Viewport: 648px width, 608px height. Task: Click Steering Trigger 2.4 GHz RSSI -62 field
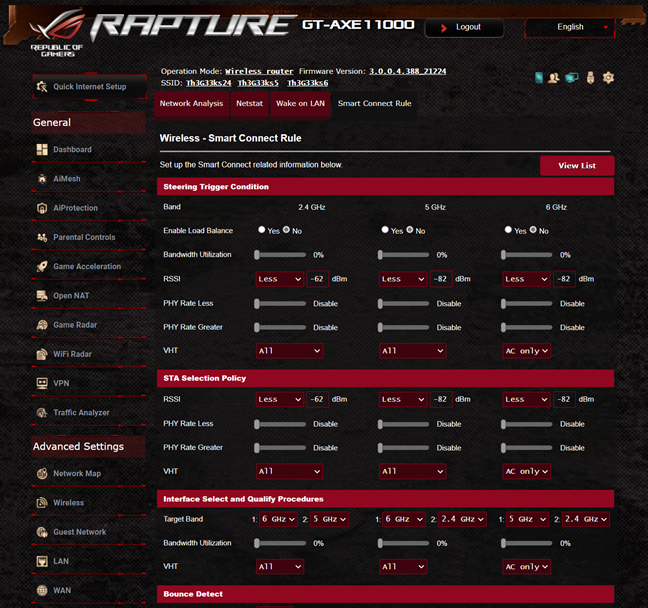(317, 279)
